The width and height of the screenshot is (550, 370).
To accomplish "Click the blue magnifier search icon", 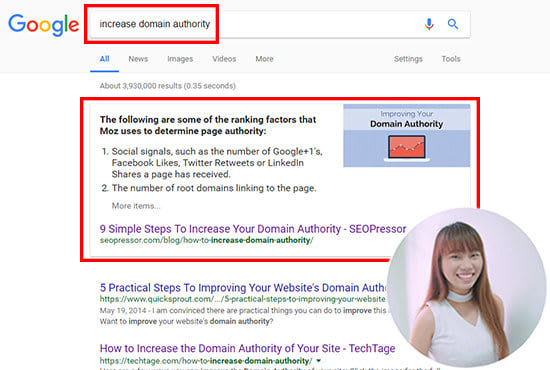I will [453, 24].
